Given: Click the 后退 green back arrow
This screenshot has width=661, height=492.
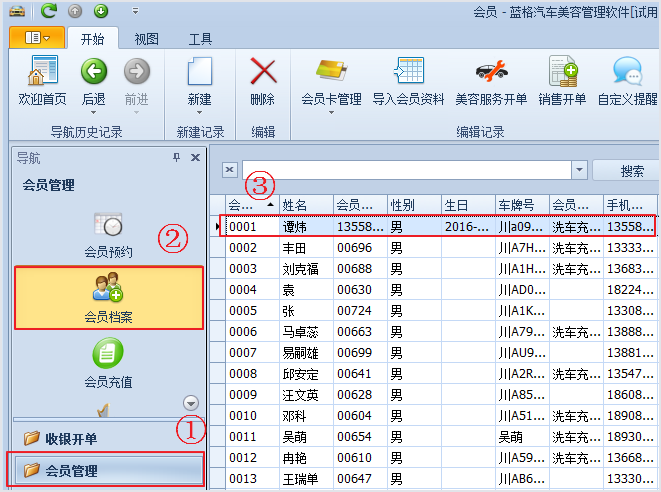Looking at the screenshot, I should point(93,72).
